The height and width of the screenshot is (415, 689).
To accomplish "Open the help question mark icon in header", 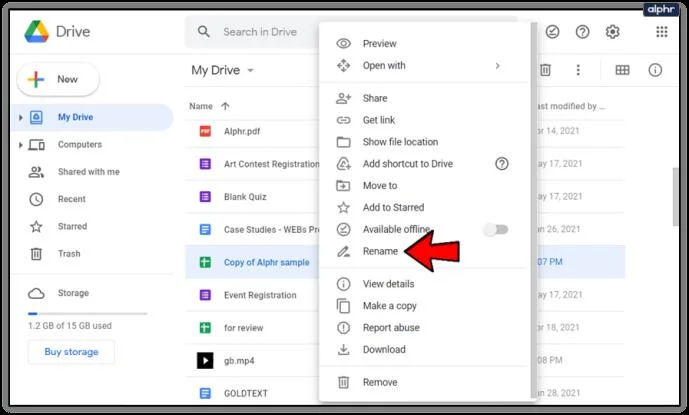I will 582,32.
